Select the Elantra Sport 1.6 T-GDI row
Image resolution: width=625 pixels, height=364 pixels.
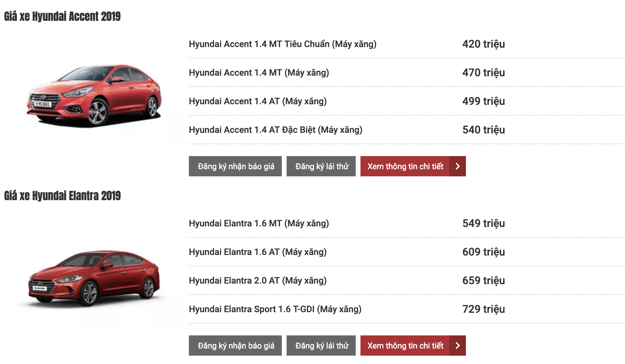[x=275, y=309]
